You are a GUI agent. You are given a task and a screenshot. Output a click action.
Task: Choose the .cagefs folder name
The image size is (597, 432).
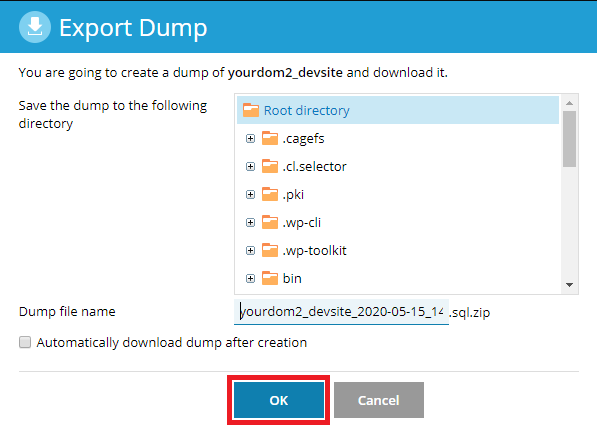[303, 139]
